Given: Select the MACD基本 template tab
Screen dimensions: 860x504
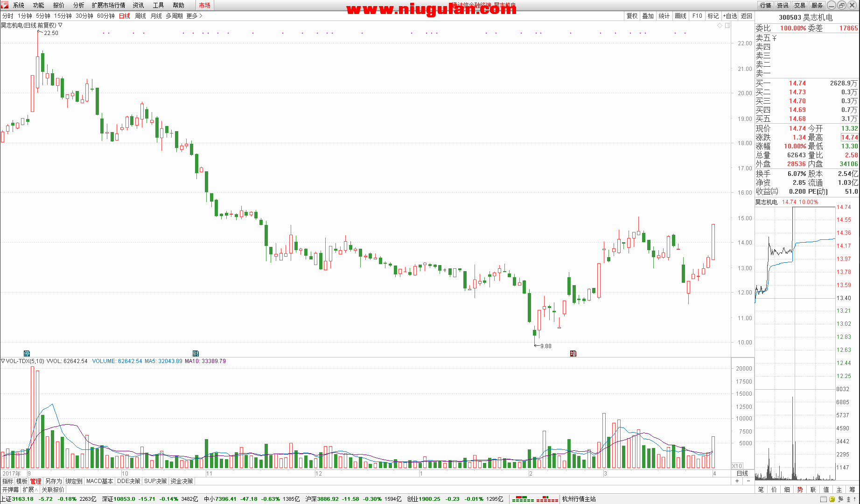Looking at the screenshot, I should click(x=100, y=481).
